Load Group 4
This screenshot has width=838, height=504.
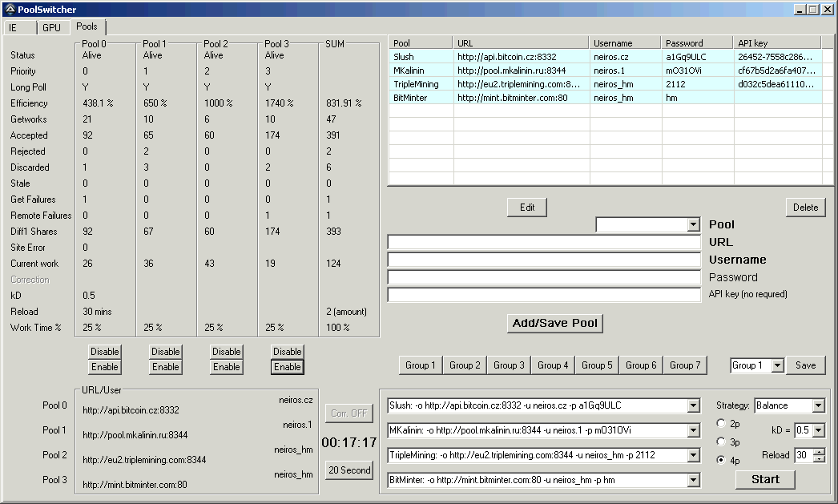tap(553, 365)
